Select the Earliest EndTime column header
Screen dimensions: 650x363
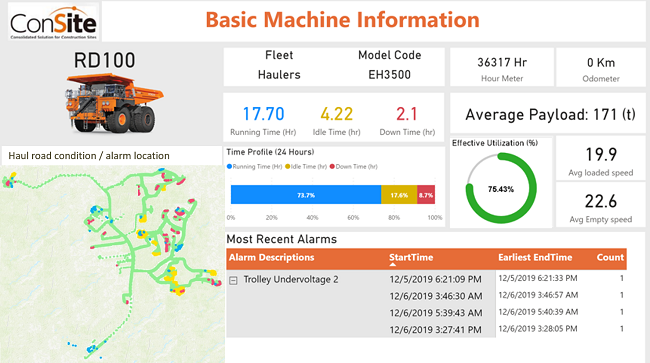[535, 257]
